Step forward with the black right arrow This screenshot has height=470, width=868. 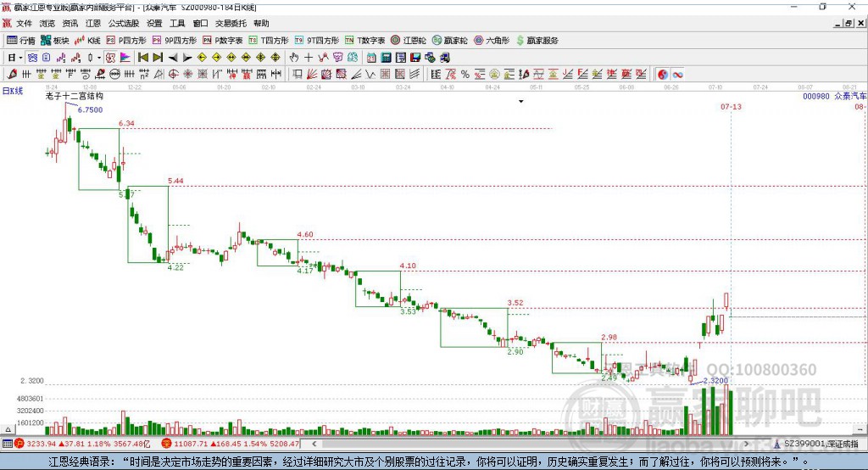(x=187, y=58)
